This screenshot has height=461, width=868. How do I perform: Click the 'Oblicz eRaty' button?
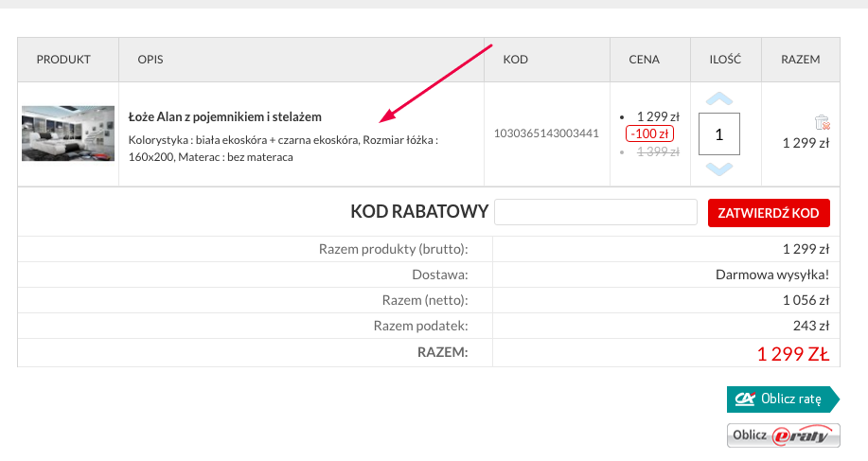coord(784,435)
